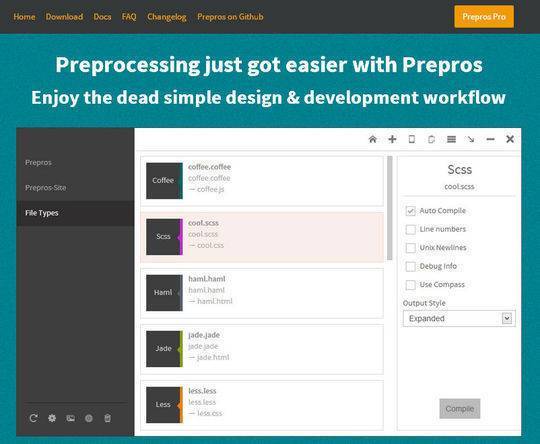The width and height of the screenshot is (540, 444).
Task: Click the file list vertical scrollbar
Action: [390, 208]
